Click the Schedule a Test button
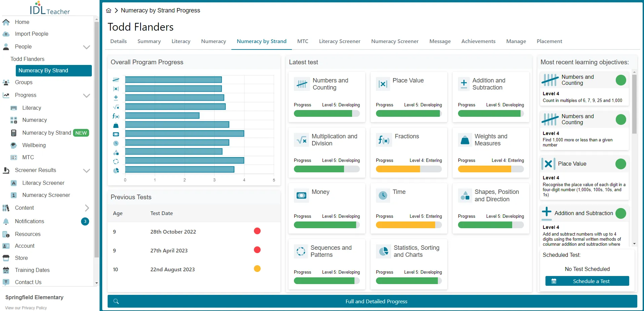Screen dimensions: 644x311 click(x=587, y=281)
